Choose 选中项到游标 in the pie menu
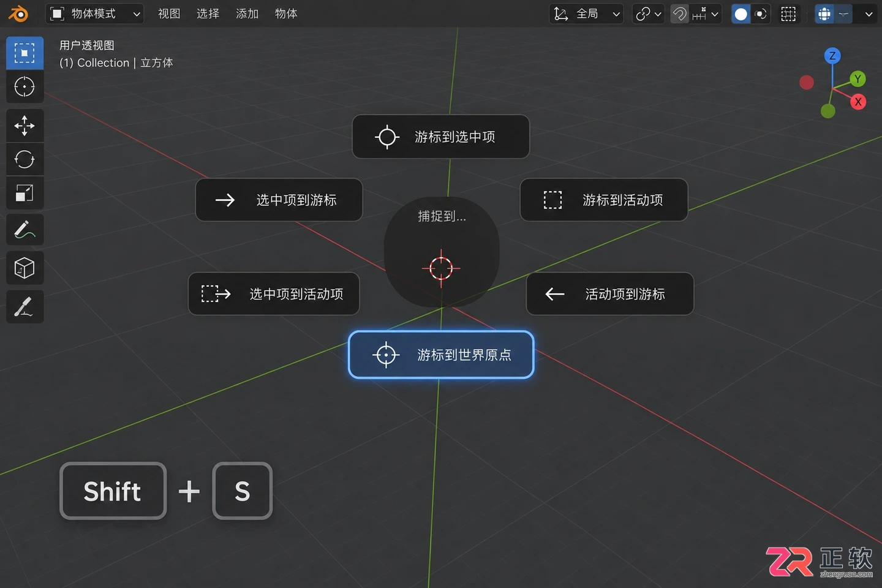 point(279,200)
